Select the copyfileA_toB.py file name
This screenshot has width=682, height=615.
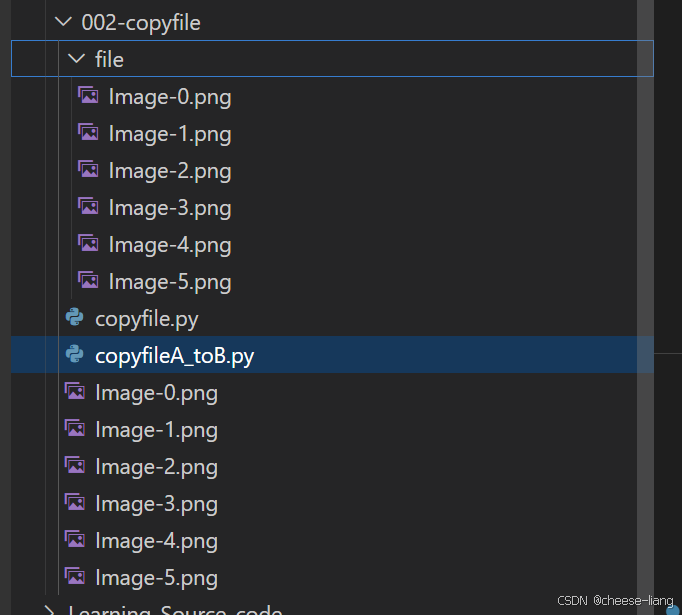tap(175, 356)
